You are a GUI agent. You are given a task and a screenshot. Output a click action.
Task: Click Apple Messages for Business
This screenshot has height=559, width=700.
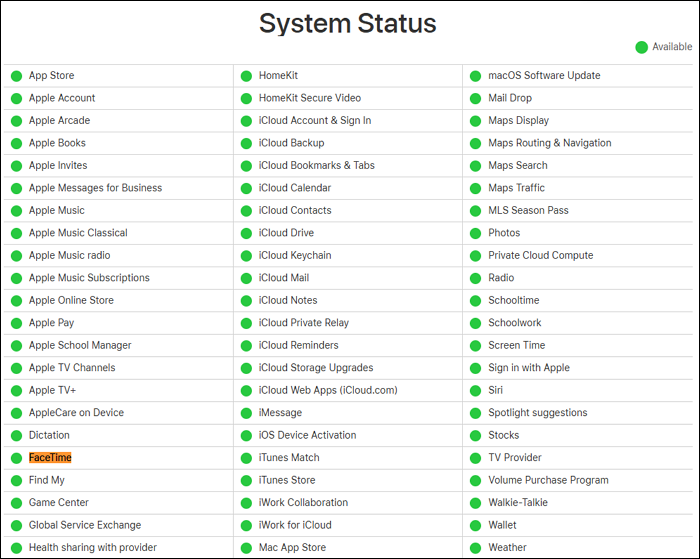tap(96, 188)
